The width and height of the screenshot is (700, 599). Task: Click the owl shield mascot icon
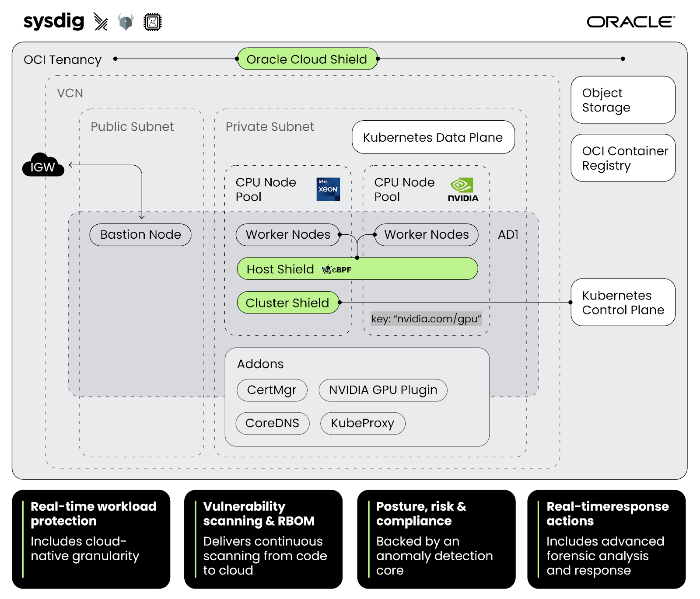[x=126, y=22]
